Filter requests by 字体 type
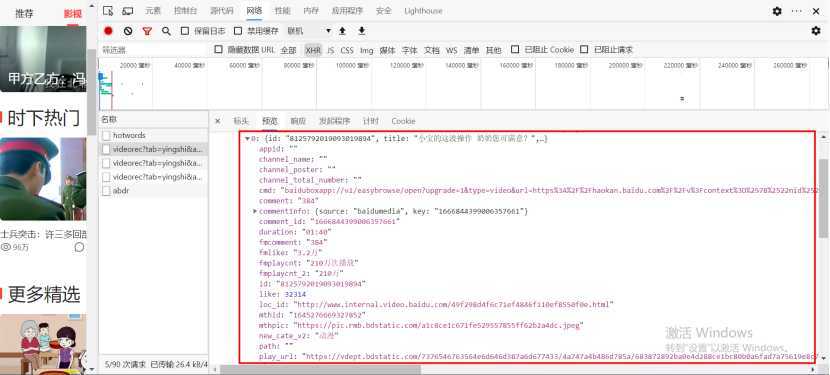 (x=409, y=50)
